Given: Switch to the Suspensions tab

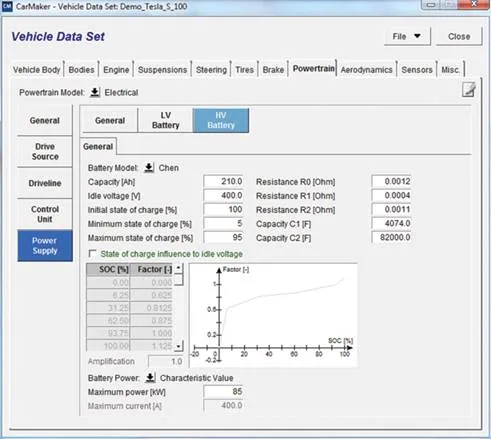Looking at the screenshot, I should click(x=162, y=70).
